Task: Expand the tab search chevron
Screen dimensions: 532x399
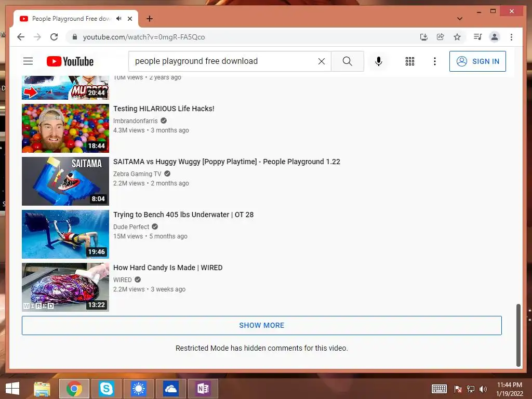Action: tap(460, 19)
